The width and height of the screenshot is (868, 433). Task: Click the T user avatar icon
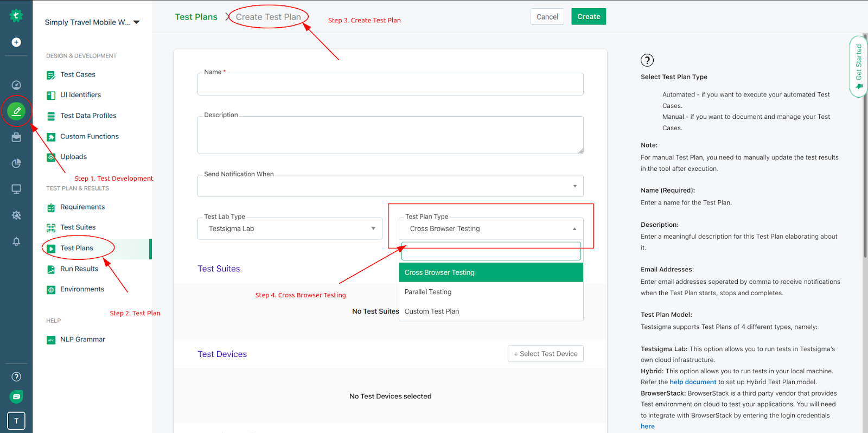point(16,421)
